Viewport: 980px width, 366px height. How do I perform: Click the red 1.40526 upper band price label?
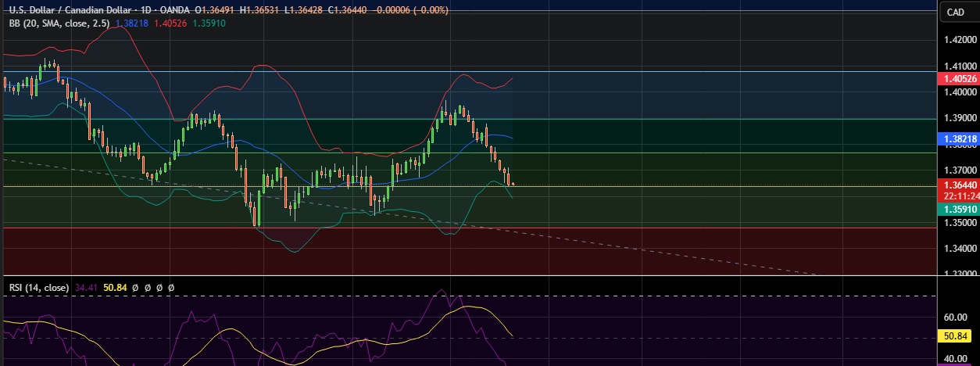point(958,79)
